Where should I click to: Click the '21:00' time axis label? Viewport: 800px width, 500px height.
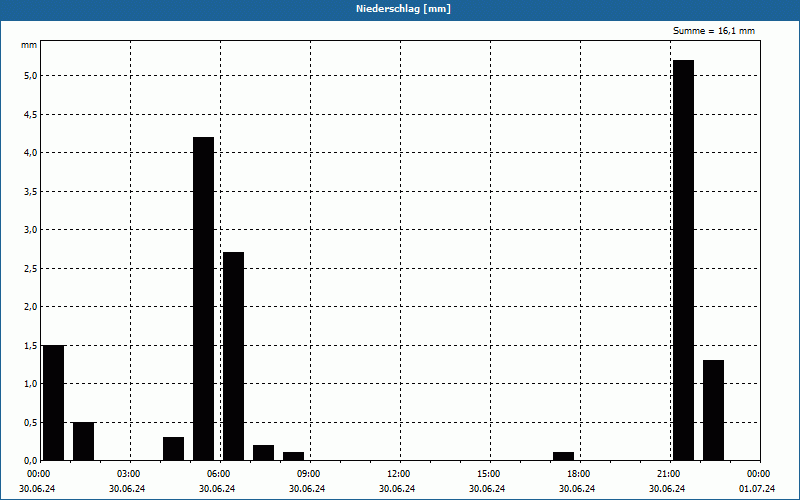click(668, 474)
